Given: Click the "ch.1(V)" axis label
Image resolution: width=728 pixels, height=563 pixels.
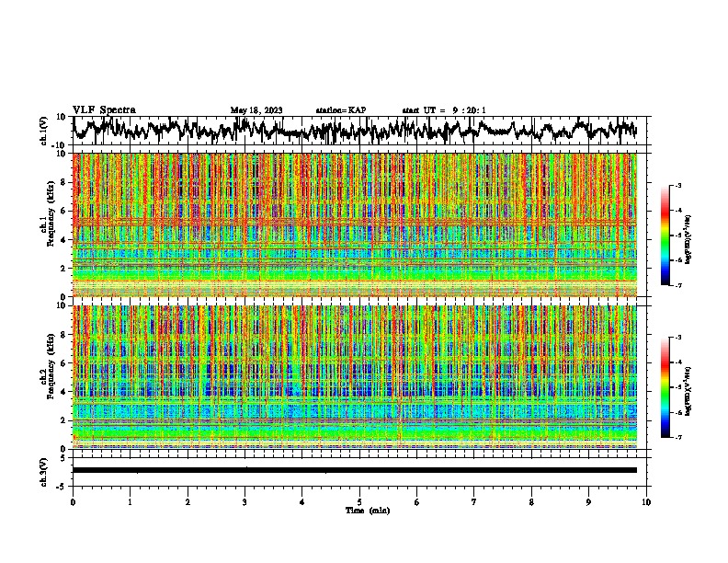Looking at the screenshot, I should (x=44, y=131).
